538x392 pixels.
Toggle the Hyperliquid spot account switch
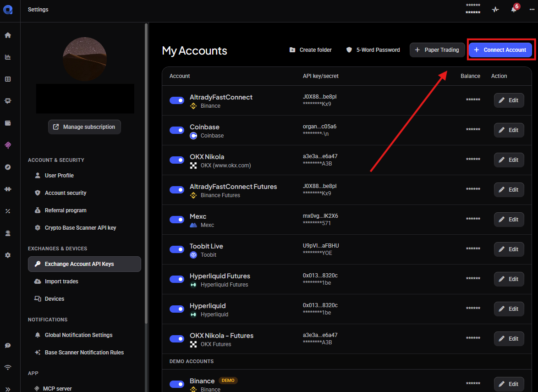[x=177, y=309]
